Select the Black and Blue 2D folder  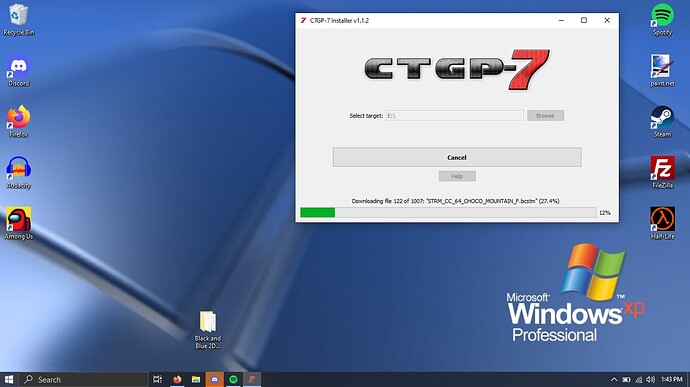[x=208, y=330]
